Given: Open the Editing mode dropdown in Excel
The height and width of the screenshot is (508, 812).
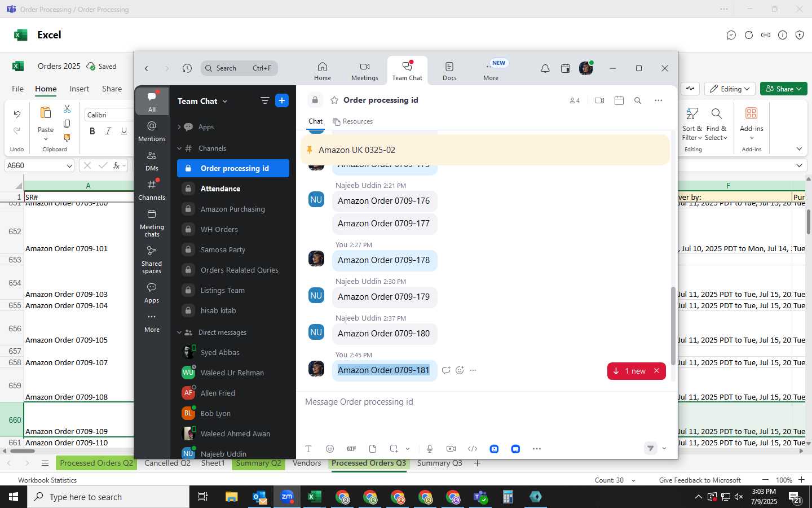Looking at the screenshot, I should 731,89.
